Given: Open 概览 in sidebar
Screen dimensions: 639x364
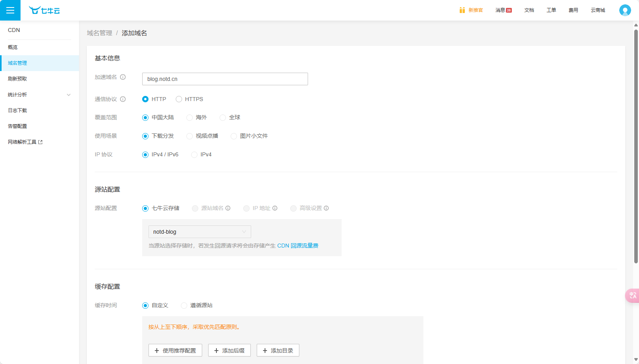Looking at the screenshot, I should pyautogui.click(x=39, y=47).
